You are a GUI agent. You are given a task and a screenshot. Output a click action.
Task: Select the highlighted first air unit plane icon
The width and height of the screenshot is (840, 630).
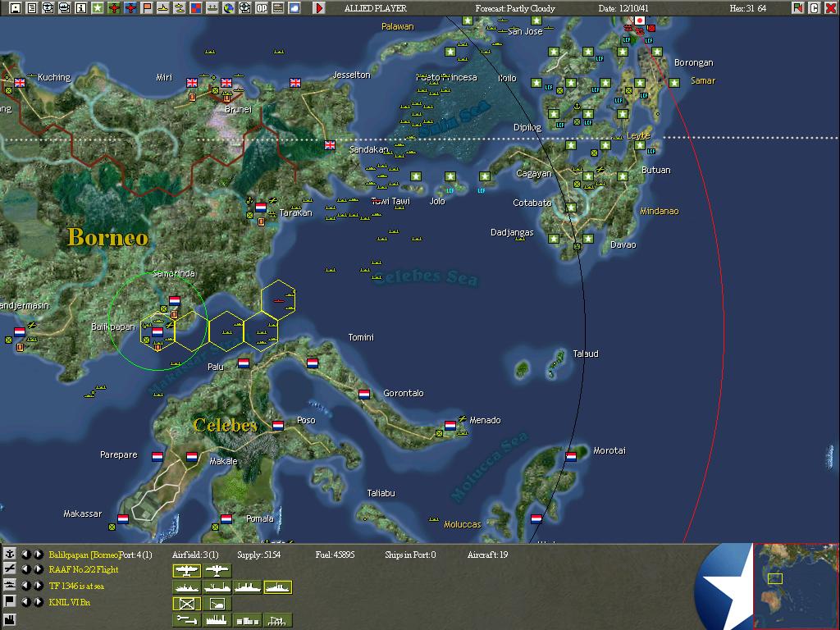tap(187, 571)
